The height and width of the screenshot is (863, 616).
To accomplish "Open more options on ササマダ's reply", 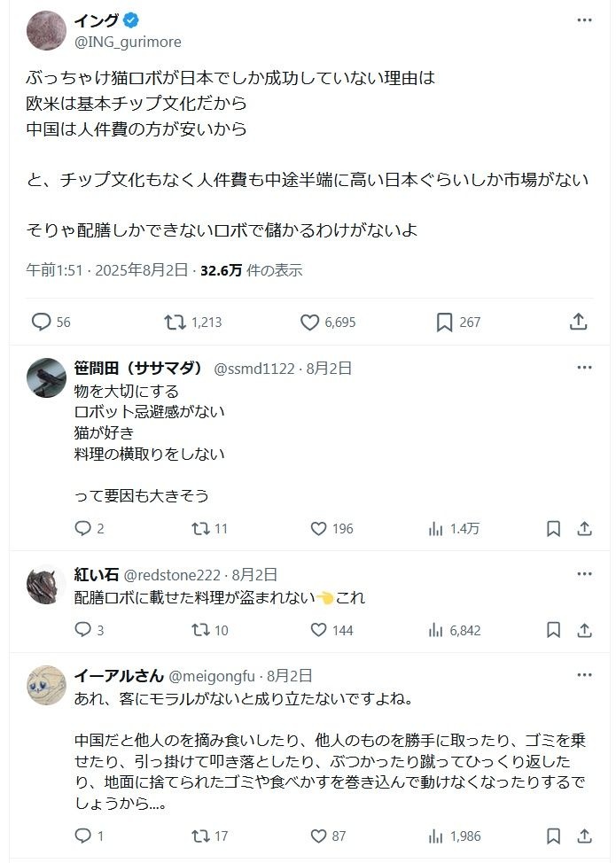I will click(x=584, y=368).
